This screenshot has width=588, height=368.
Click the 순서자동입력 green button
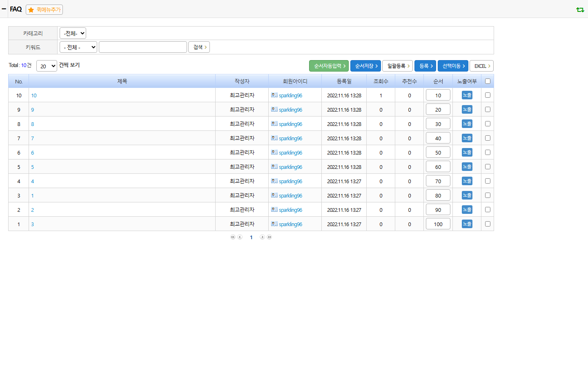329,66
